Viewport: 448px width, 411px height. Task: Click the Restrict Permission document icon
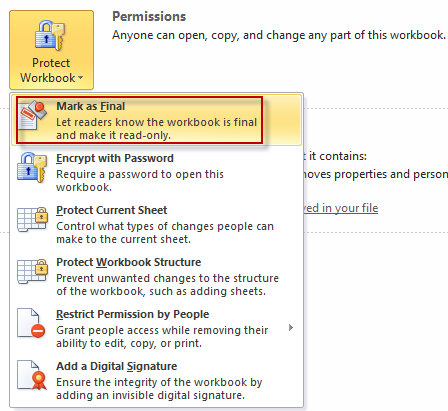(x=31, y=323)
